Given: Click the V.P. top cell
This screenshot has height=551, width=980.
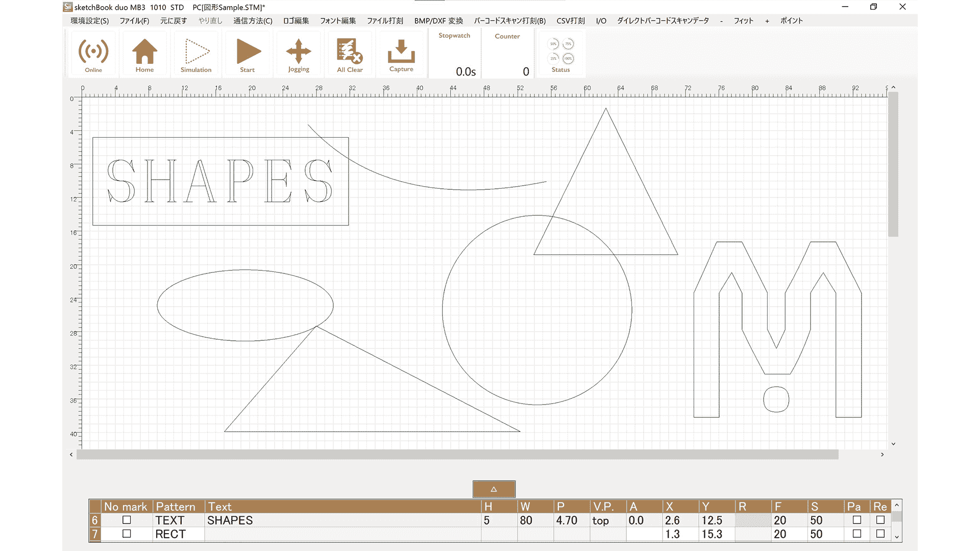Looking at the screenshot, I should (608, 520).
